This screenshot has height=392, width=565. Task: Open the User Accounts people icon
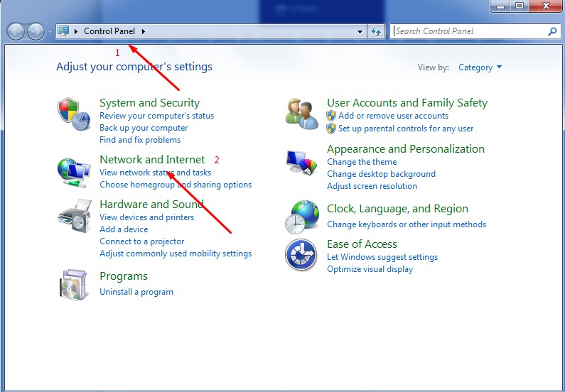click(x=302, y=114)
